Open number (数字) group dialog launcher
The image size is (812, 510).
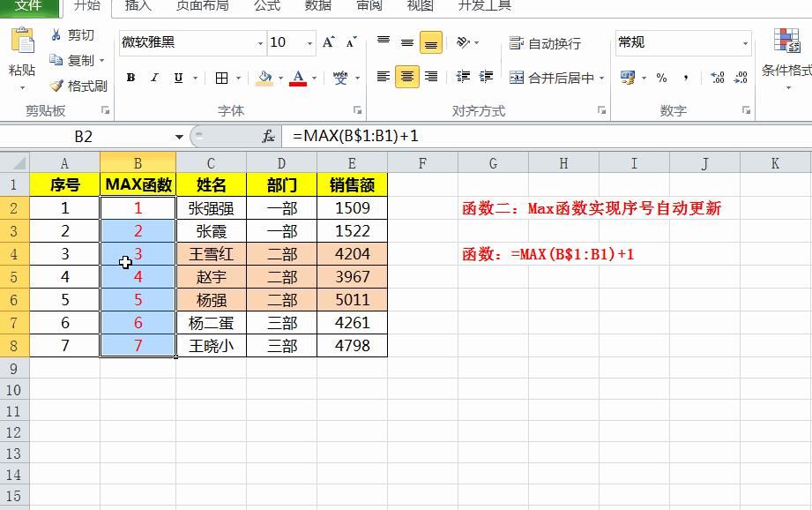pos(746,110)
